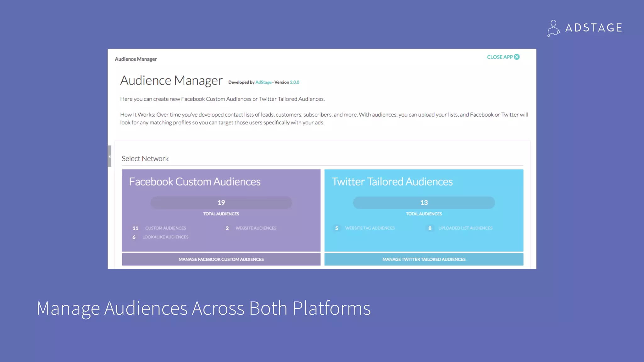Click the CUSTOM AUDIENCES label
This screenshot has height=362, width=644.
165,228
